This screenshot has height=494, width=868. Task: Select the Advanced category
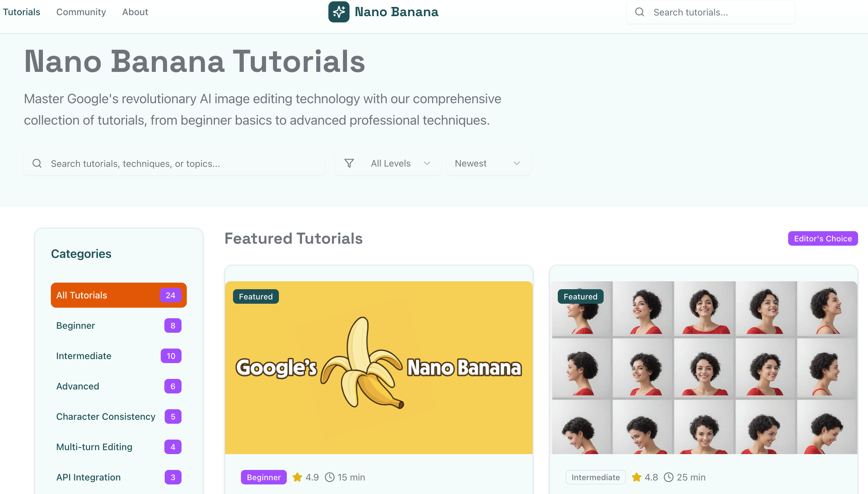pos(119,386)
